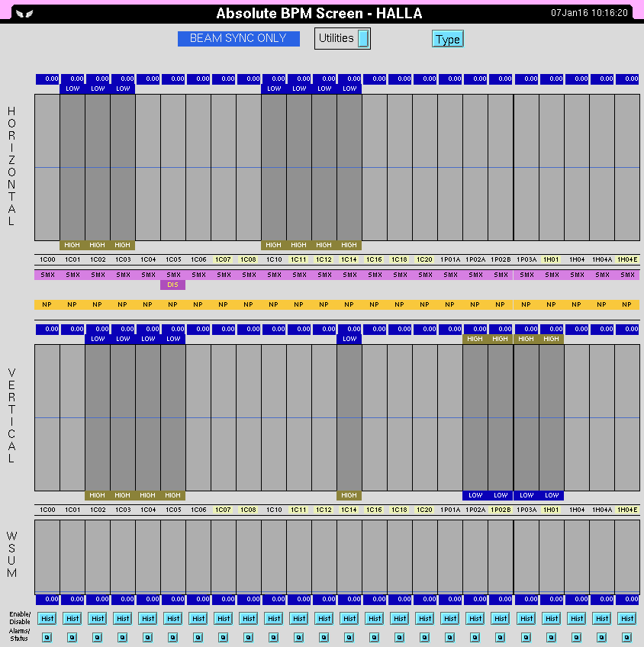Open alarm status icon for 1C20 column
The width and height of the screenshot is (644, 647).
(424, 638)
